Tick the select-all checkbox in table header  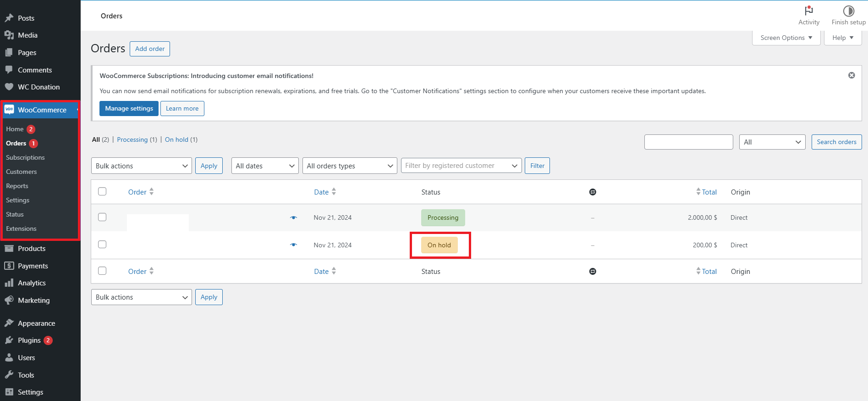point(102,191)
